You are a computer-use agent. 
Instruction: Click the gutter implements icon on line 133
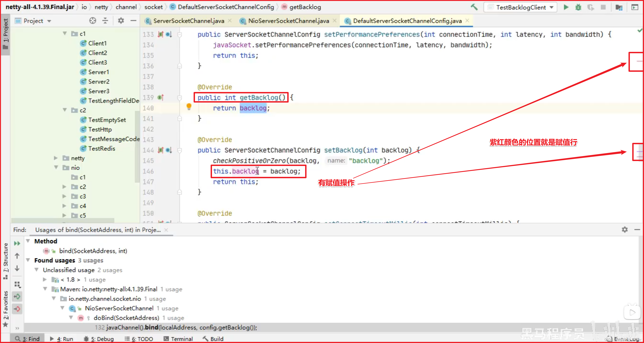coord(161,34)
